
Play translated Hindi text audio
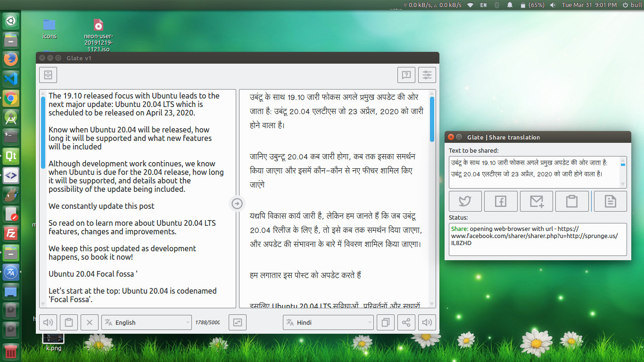coord(427,322)
